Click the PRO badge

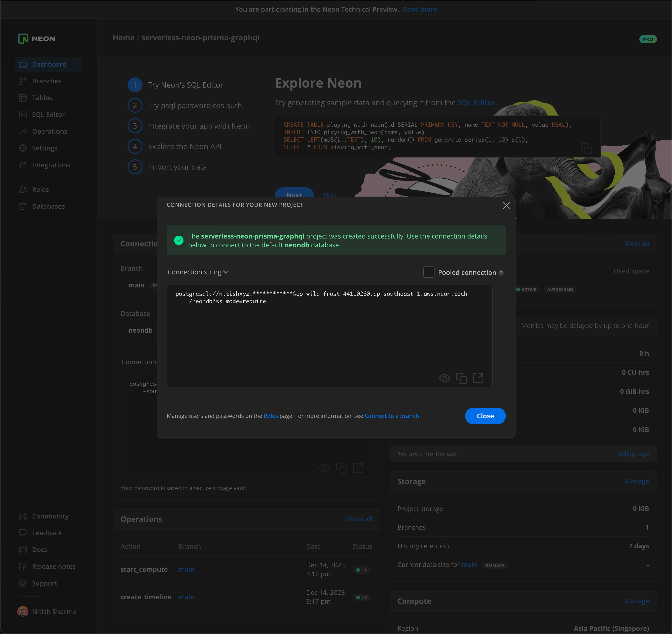pos(648,39)
